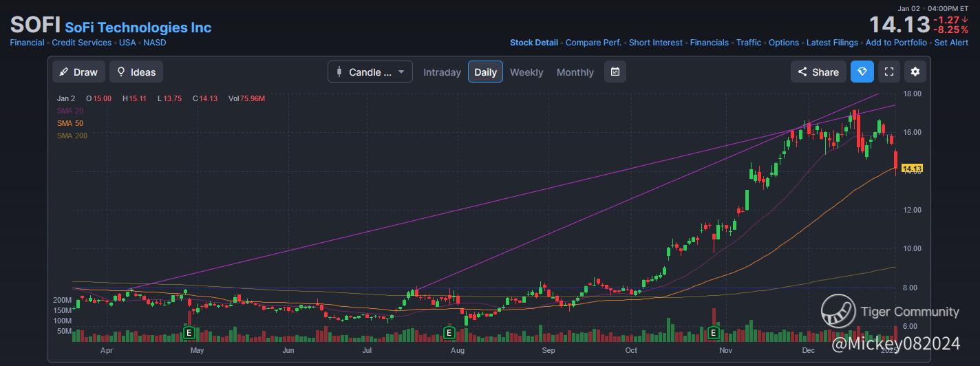Click the August earnings E marker
Viewport: 980px width, 366px height.
(x=449, y=333)
